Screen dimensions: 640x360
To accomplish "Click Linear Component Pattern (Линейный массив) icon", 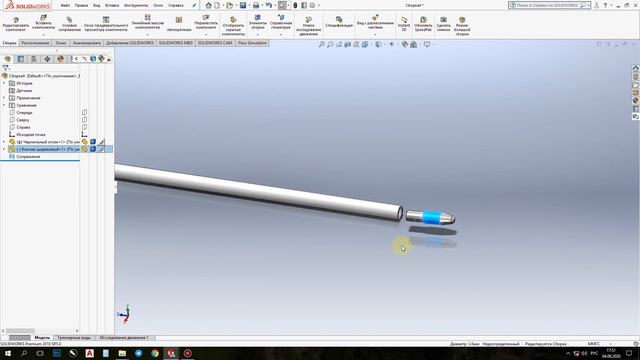I will (x=148, y=17).
